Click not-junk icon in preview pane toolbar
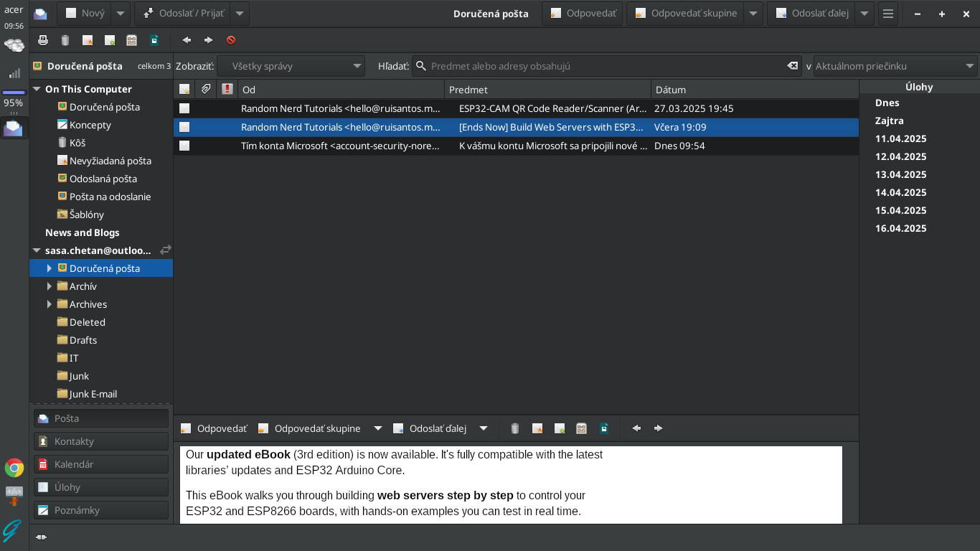The height and width of the screenshot is (551, 980). [x=560, y=428]
